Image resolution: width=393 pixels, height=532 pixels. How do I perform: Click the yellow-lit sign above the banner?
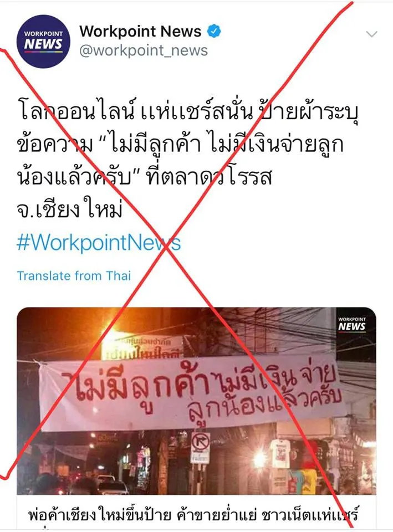pyautogui.click(x=142, y=347)
